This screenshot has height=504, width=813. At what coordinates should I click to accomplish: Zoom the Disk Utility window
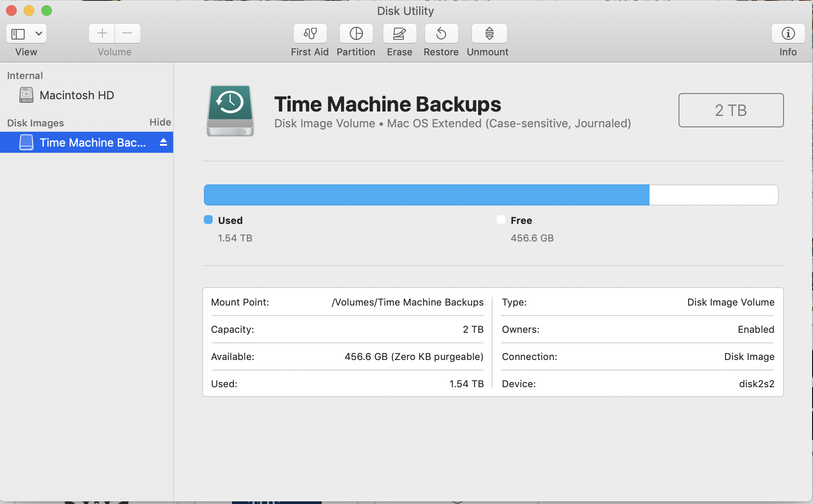click(x=47, y=11)
